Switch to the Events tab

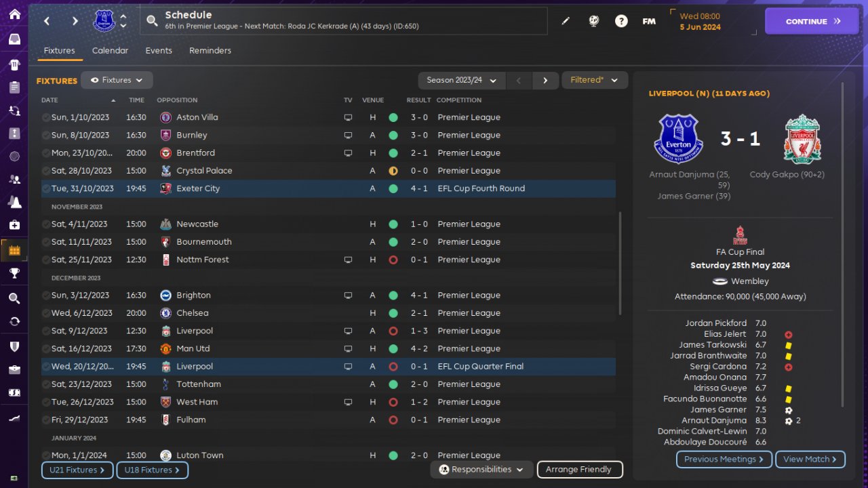[x=159, y=51]
